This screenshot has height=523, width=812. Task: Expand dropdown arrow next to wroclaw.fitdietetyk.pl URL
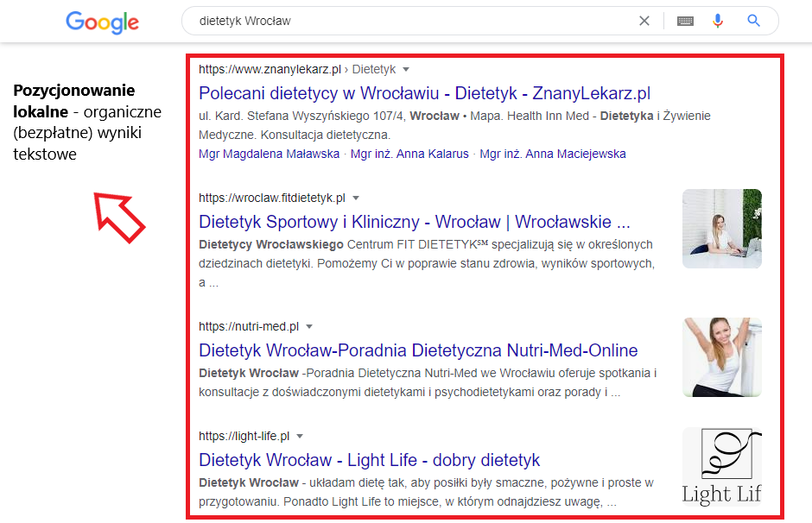356,198
